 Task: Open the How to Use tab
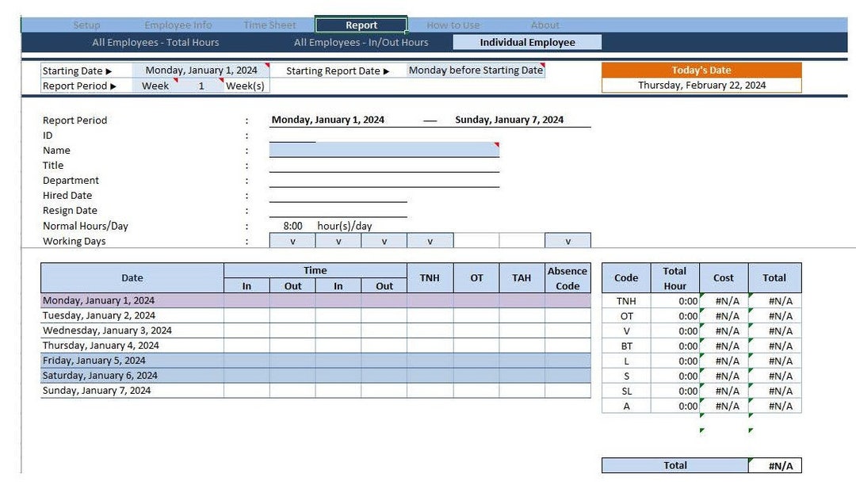tap(453, 25)
